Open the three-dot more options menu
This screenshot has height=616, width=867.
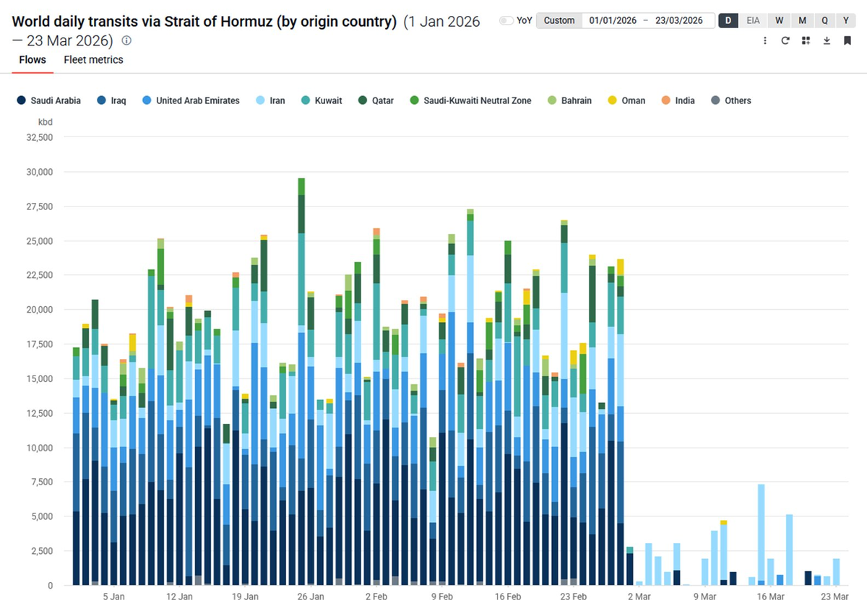765,41
